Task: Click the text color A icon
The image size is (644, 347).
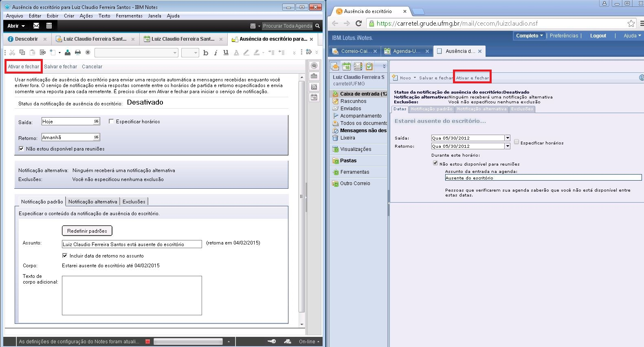Action: click(236, 52)
